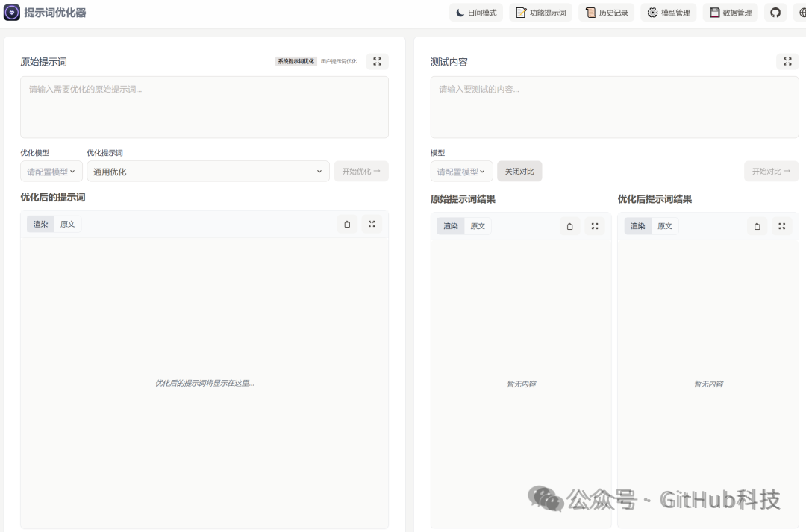Copy the 优化后的提示词 output
The image size is (806, 532).
click(x=347, y=224)
